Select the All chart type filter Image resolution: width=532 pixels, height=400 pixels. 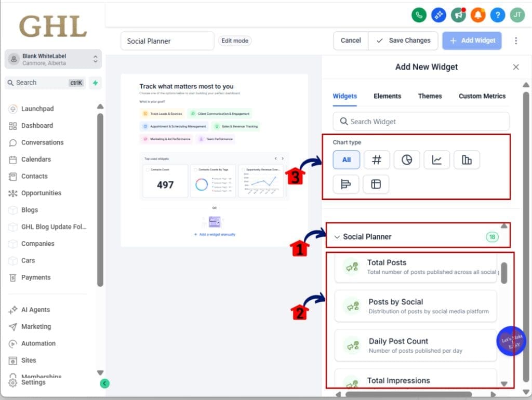click(x=346, y=160)
